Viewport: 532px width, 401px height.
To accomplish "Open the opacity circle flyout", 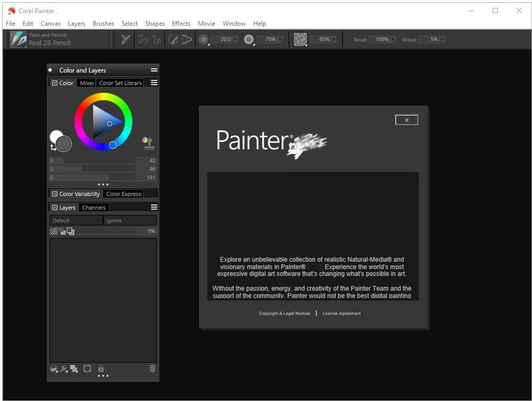I will pyautogui.click(x=249, y=39).
